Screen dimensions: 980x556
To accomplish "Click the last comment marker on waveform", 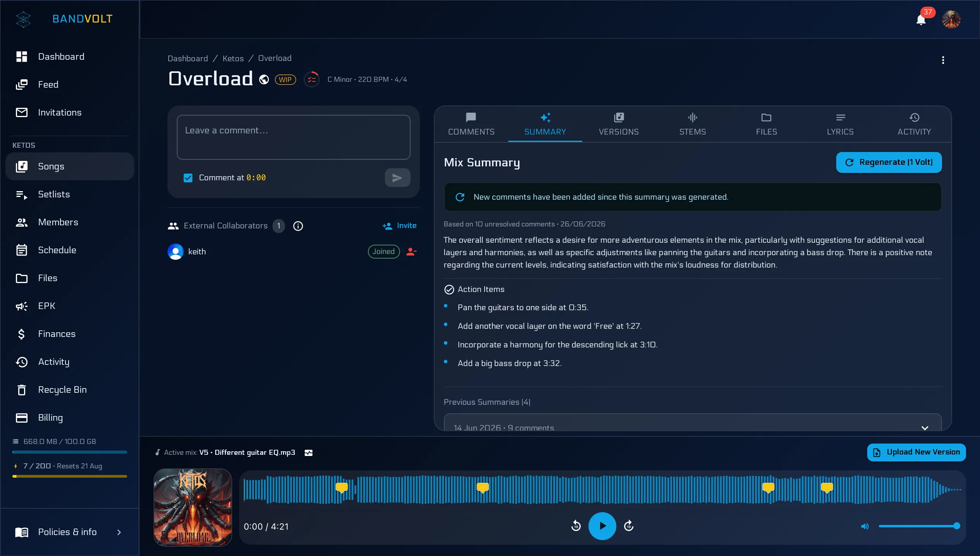I will coord(827,487).
